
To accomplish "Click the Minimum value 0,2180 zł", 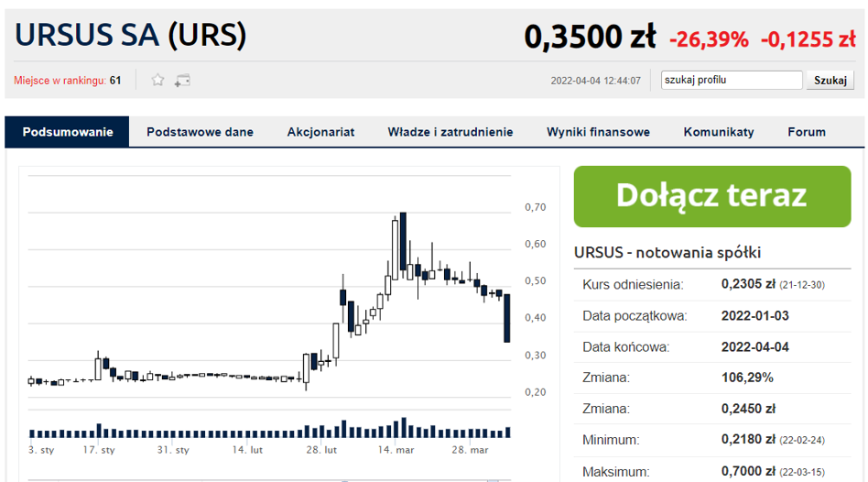I will [x=748, y=439].
